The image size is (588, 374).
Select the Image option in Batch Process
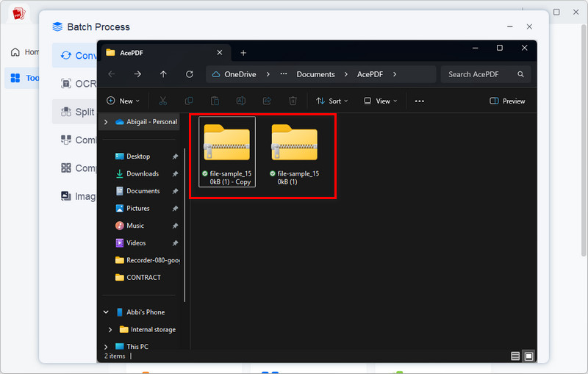(x=78, y=196)
